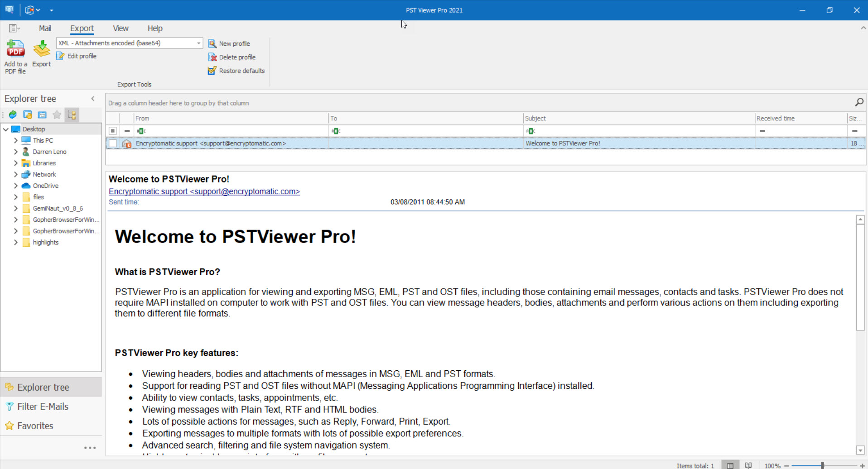Expand the Darren Leno tree node
Viewport: 868px width, 469px height.
click(15, 152)
